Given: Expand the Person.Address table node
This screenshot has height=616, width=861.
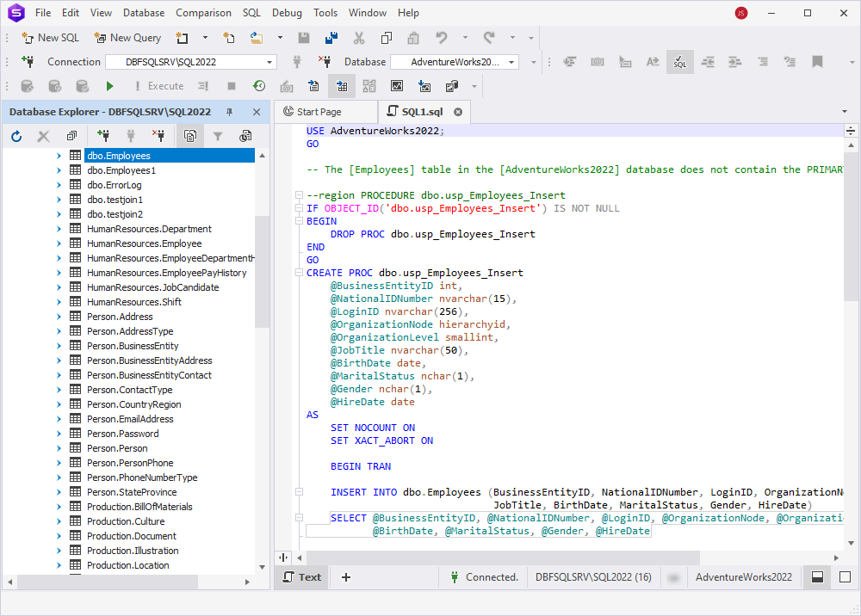Looking at the screenshot, I should 59,317.
